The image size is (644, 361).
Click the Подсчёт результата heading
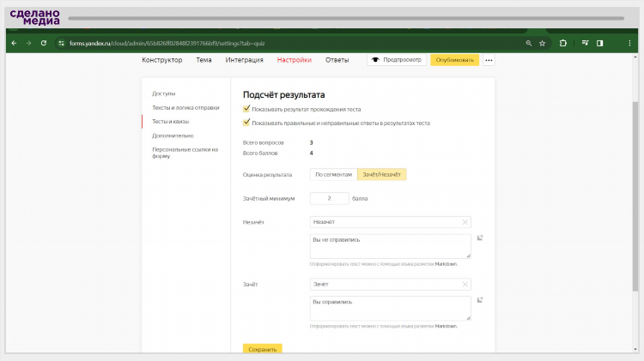[x=284, y=95]
